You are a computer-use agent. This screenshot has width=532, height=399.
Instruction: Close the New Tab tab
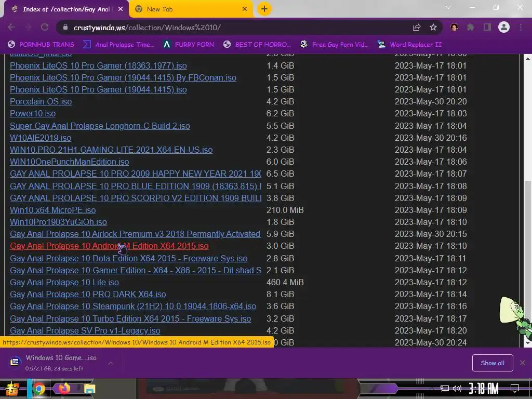click(x=245, y=9)
